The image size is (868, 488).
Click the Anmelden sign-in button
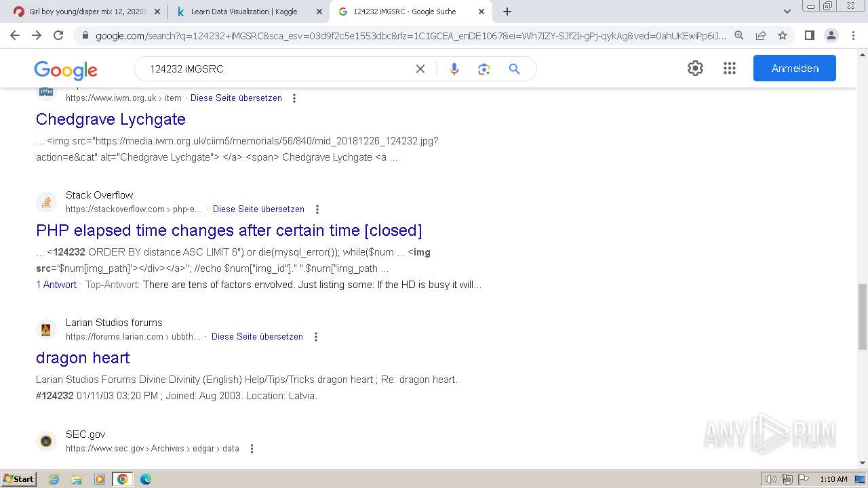[x=795, y=68]
